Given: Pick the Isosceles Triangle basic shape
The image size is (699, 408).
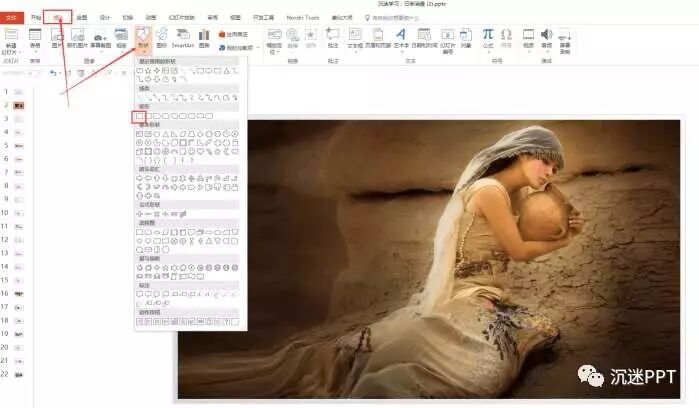Looking at the screenshot, I should click(x=166, y=133).
